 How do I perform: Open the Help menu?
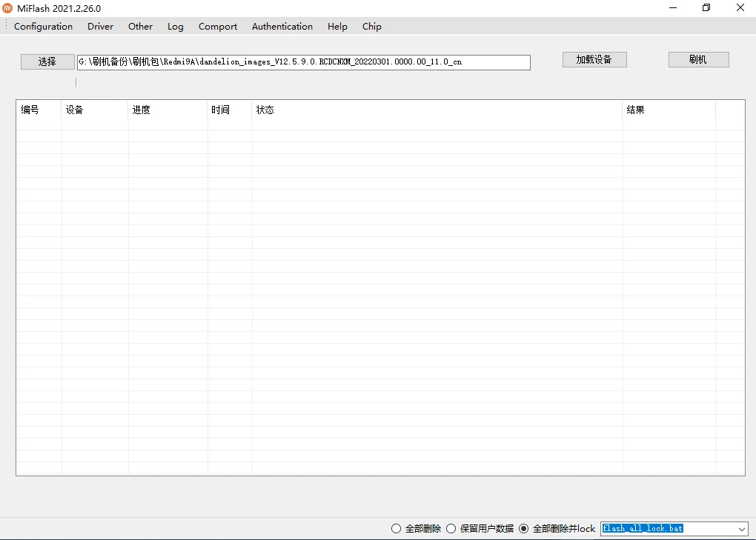click(x=337, y=27)
